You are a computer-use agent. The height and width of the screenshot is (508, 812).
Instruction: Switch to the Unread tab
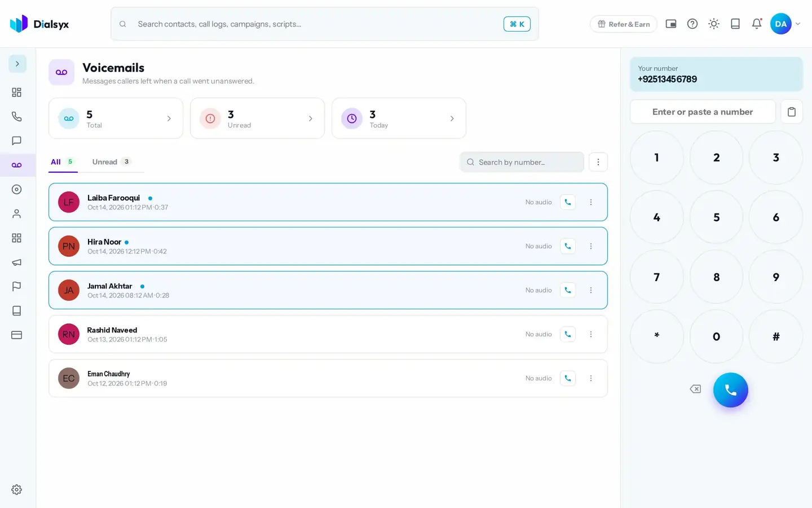coord(112,162)
